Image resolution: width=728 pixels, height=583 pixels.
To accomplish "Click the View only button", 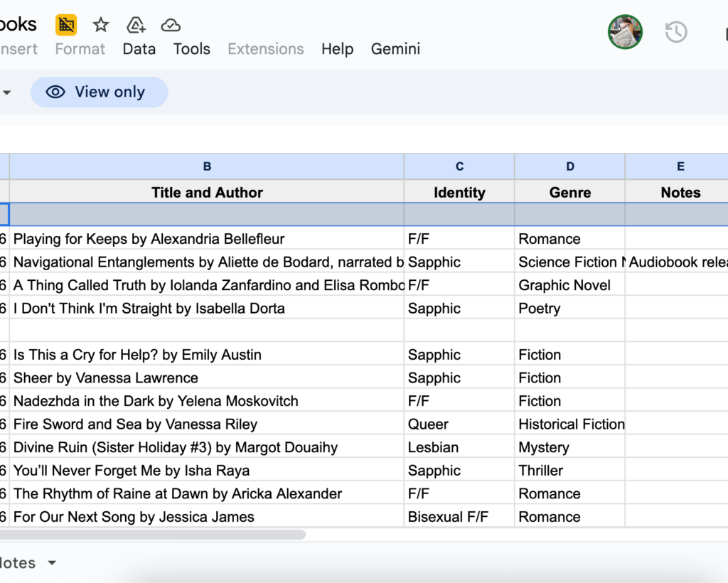I will (x=99, y=92).
